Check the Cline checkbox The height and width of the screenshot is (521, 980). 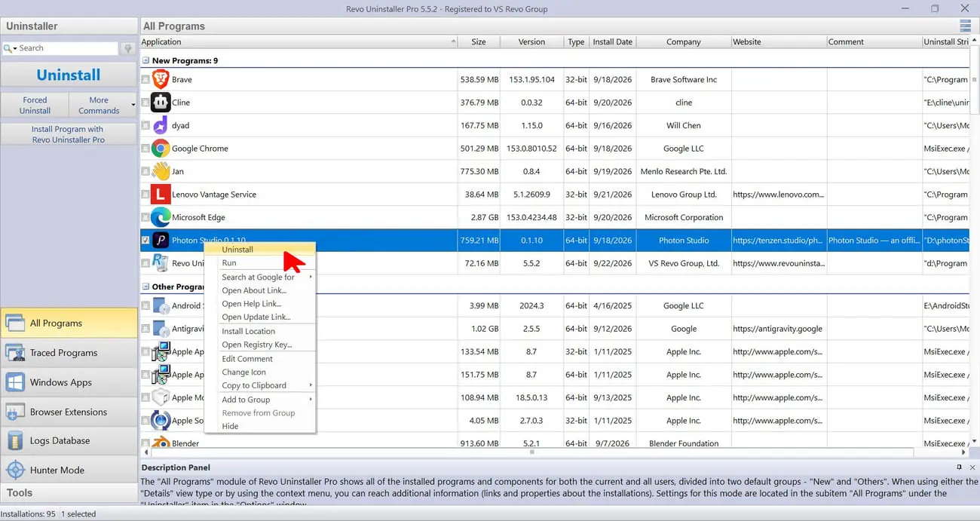145,102
